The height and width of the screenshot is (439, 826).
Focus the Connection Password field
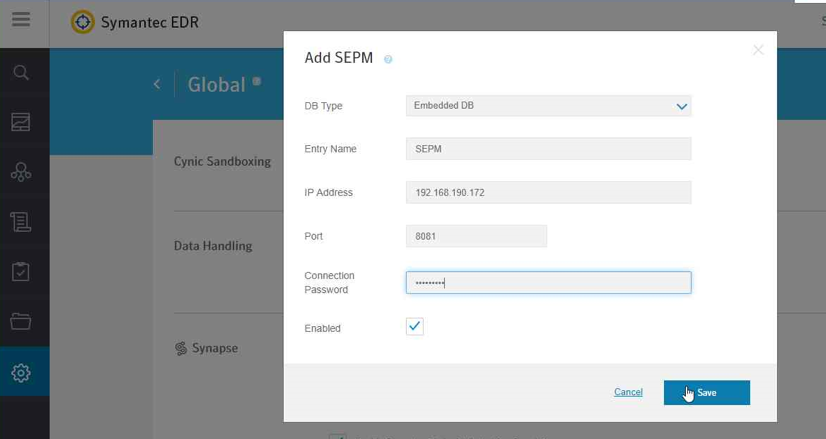coord(548,283)
